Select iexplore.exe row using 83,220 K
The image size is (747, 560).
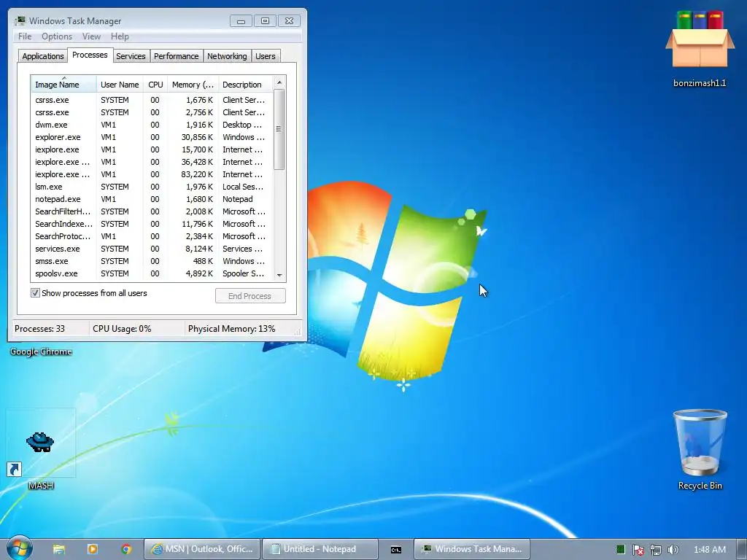152,174
